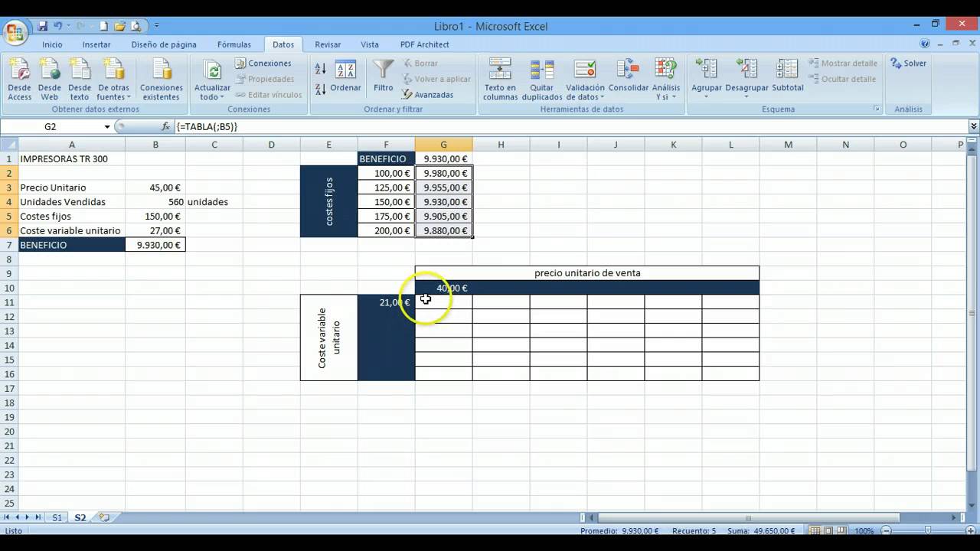Open Esquema dialog launcher
This screenshot has height=551, width=980.
(877, 109)
